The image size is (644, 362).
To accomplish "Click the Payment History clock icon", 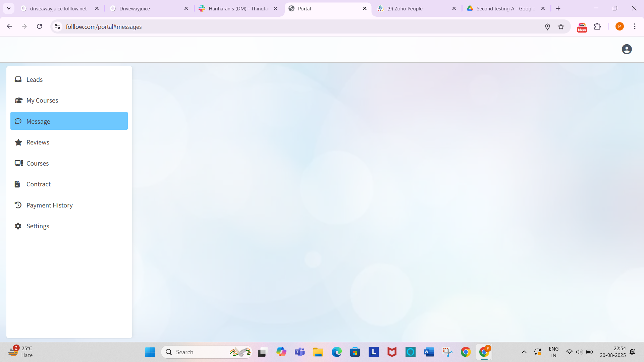I will 18,205.
